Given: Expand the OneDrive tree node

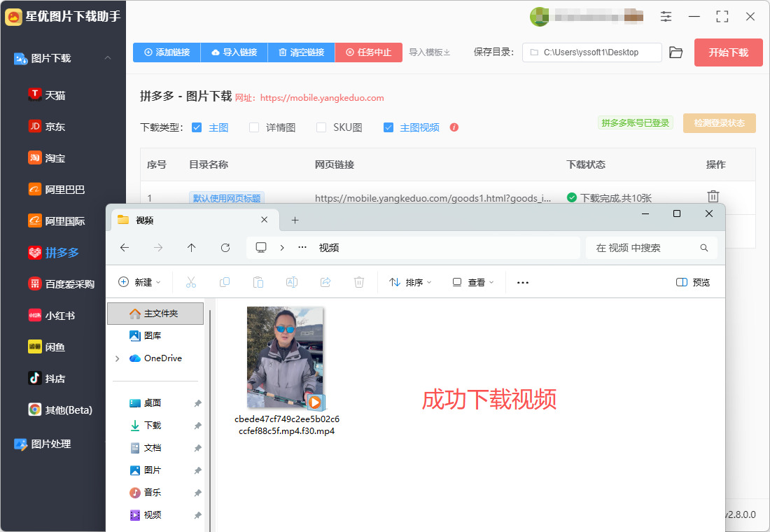Looking at the screenshot, I should tap(118, 358).
